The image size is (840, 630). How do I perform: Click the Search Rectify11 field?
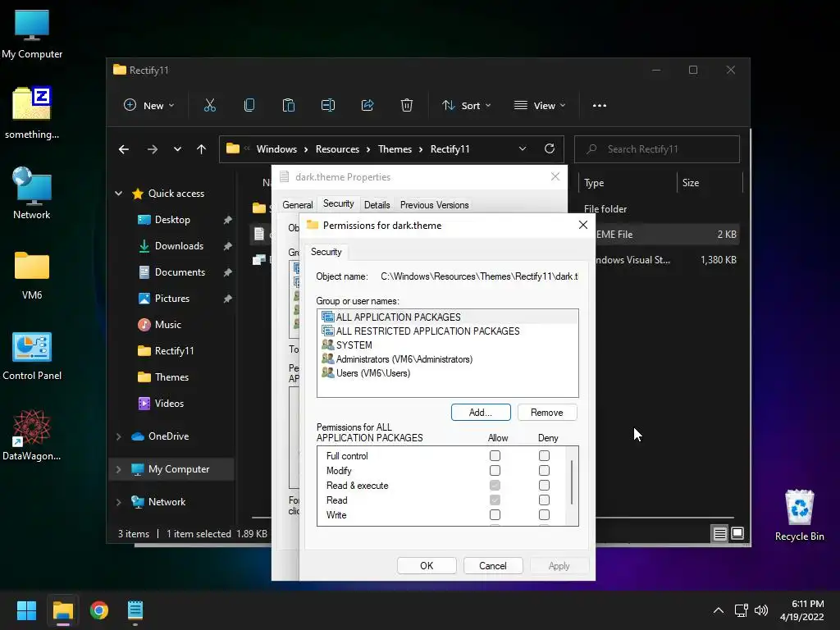pyautogui.click(x=657, y=149)
